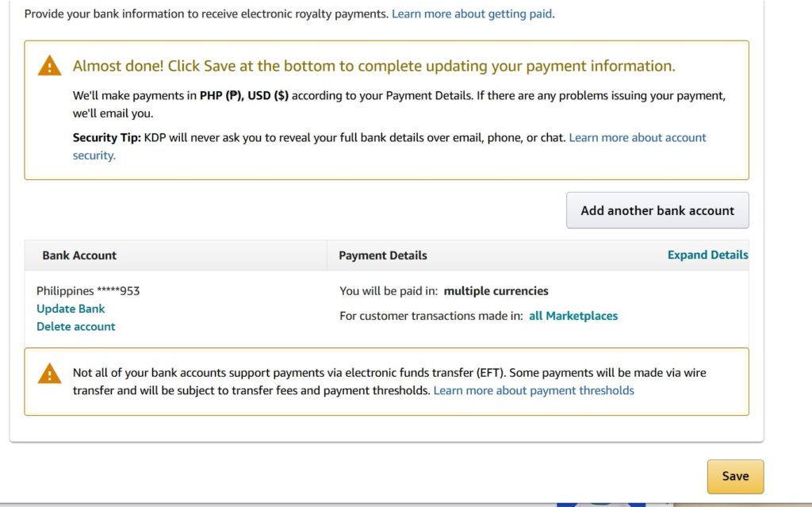Expand the bank account payment details section
Viewport: 812px width, 507px height.
click(x=707, y=255)
